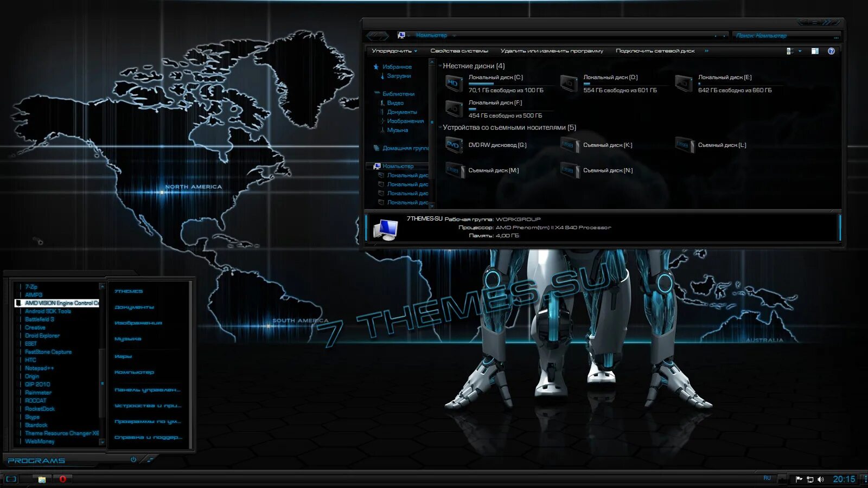Open Local Disk (D:) drive icon

point(569,84)
